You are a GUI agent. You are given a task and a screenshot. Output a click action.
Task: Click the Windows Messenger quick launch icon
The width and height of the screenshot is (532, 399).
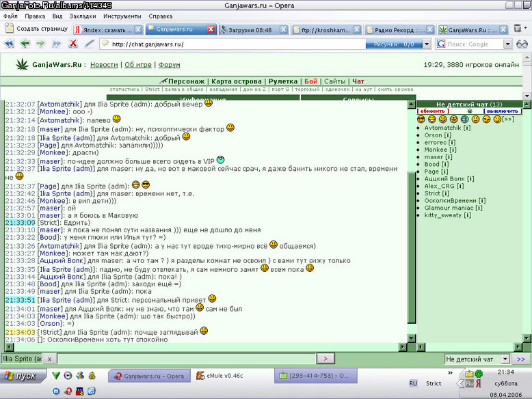coord(80,376)
